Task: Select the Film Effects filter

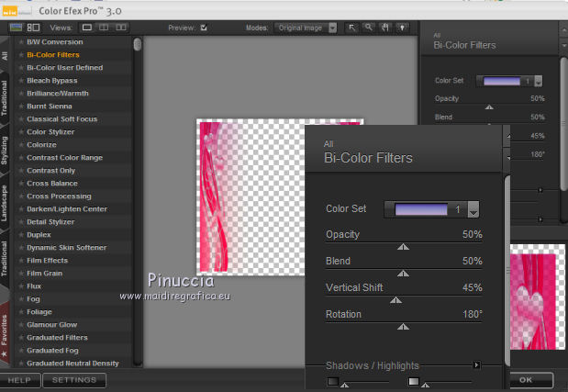Action: 48,261
